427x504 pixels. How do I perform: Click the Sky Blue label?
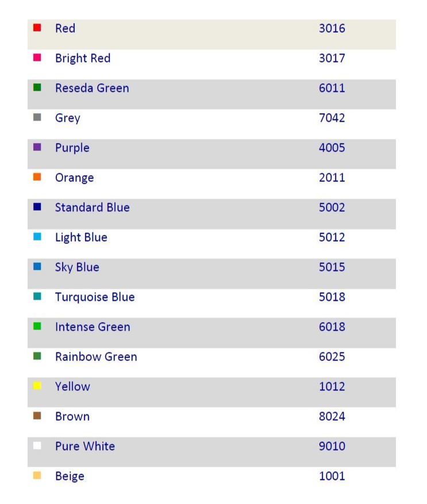[77, 267]
